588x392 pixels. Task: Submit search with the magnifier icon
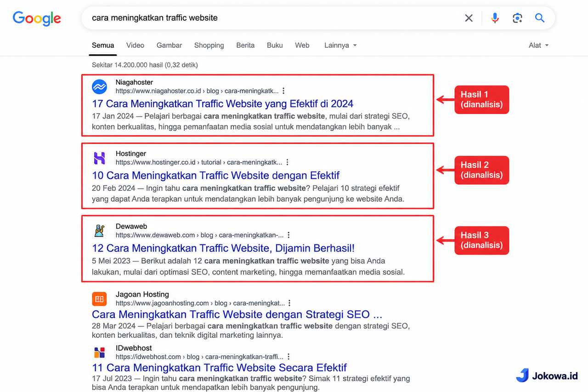(x=540, y=18)
